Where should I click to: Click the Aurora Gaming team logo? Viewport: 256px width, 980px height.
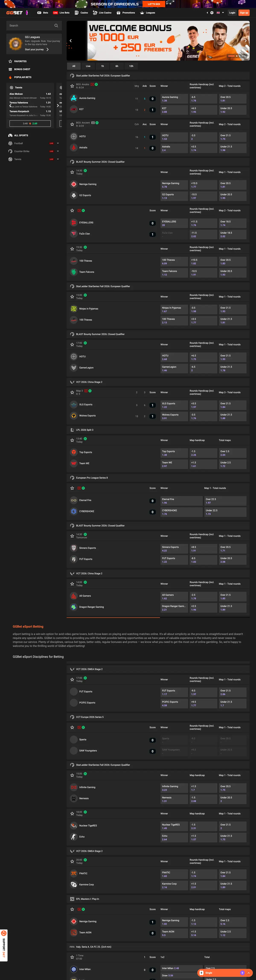[74, 98]
